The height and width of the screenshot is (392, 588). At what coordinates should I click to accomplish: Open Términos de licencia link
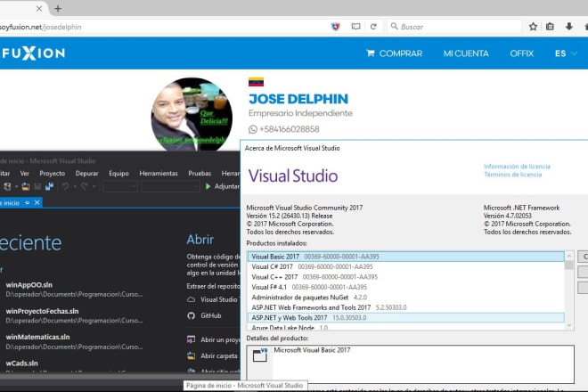(x=512, y=175)
